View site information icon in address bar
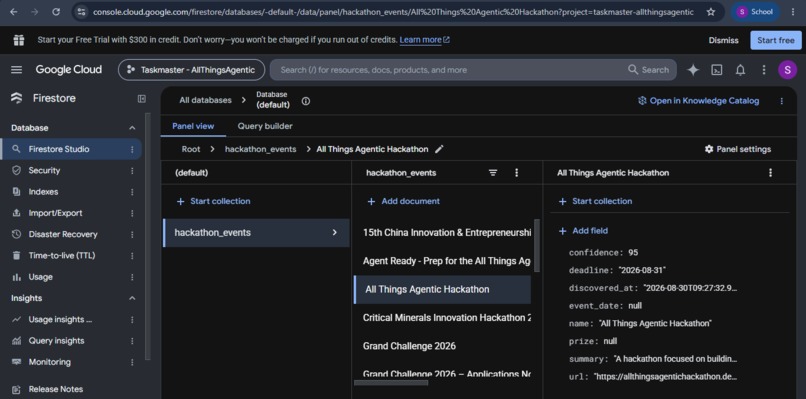This screenshot has height=399, width=806. [x=81, y=12]
